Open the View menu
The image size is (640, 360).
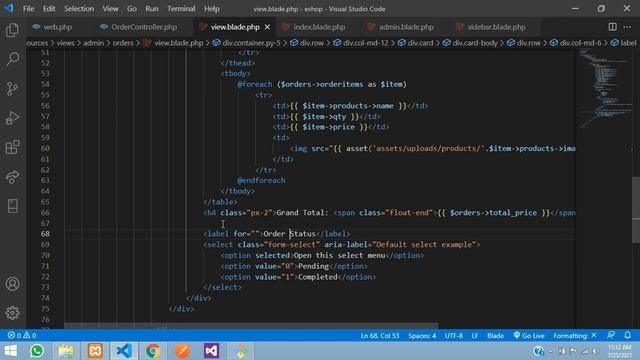110,9
